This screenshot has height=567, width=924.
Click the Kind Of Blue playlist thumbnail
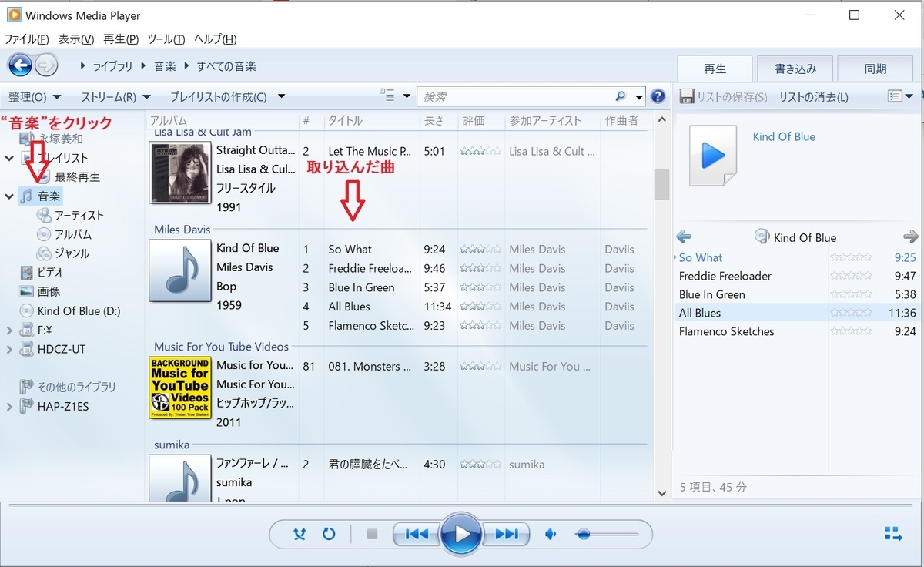pyautogui.click(x=714, y=155)
